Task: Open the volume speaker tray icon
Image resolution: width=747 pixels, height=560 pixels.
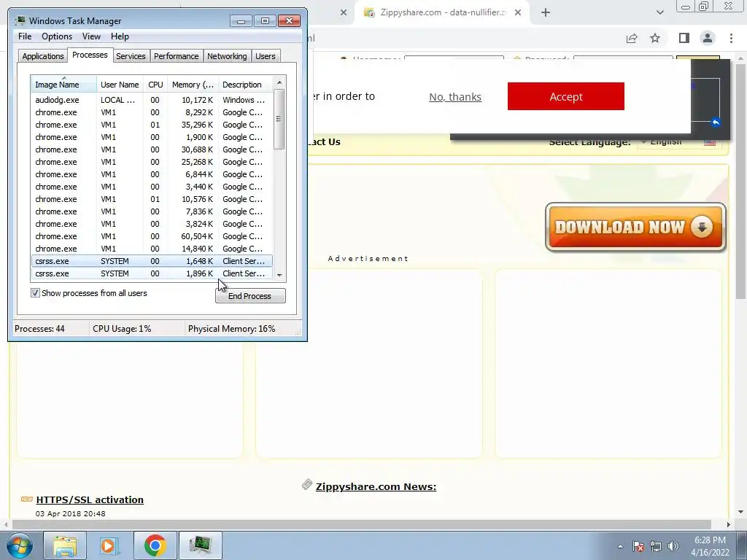Action: (x=673, y=546)
